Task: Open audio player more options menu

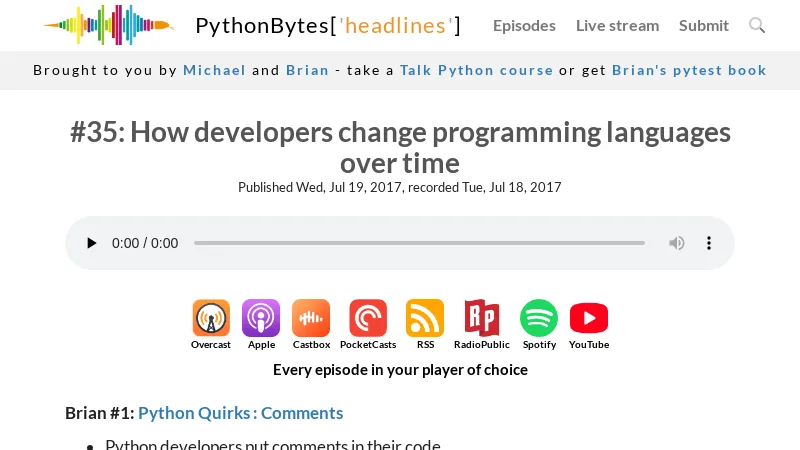Action: pyautogui.click(x=709, y=243)
